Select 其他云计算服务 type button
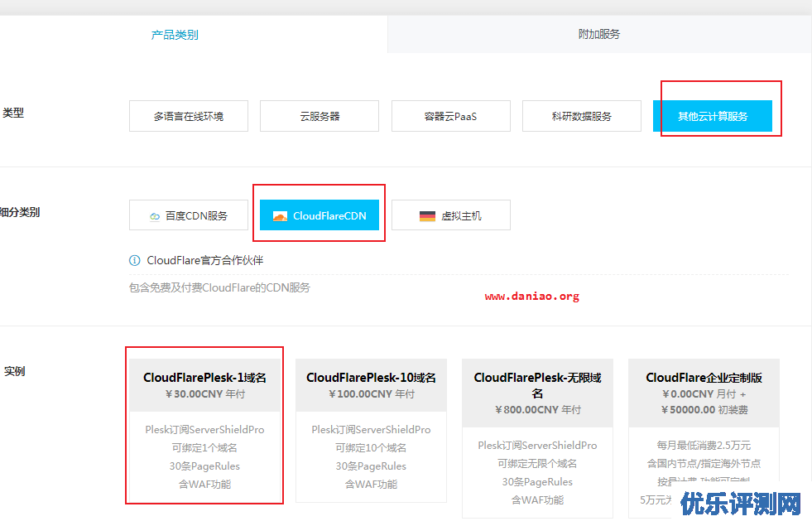Screen dimensions: 812x526 pos(713,116)
